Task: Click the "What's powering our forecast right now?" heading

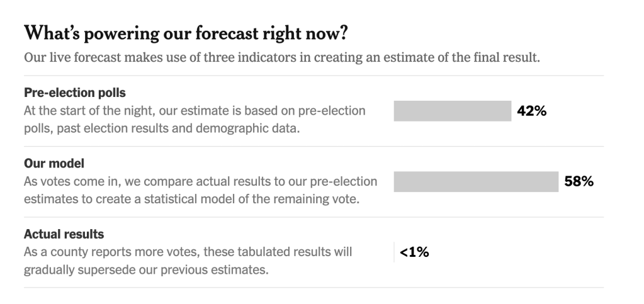Action: tap(185, 32)
